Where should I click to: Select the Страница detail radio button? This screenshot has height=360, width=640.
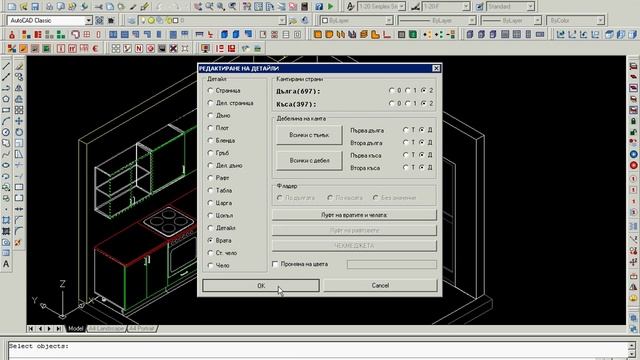pos(210,90)
